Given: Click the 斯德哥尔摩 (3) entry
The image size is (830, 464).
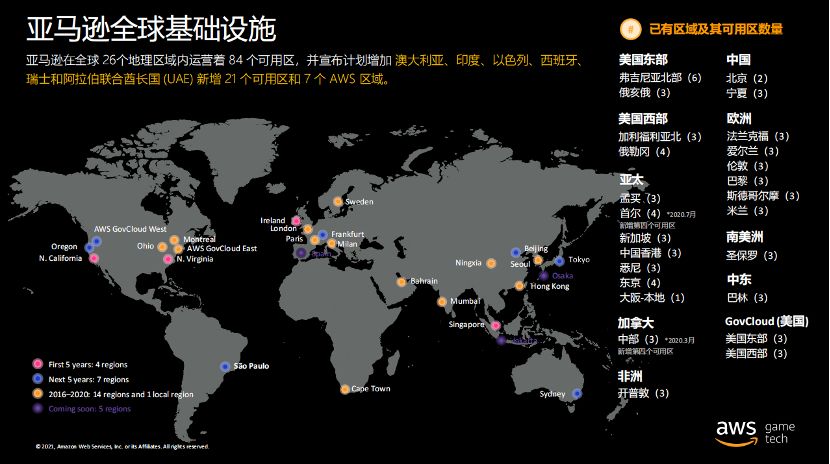Looking at the screenshot, I should point(763,195).
